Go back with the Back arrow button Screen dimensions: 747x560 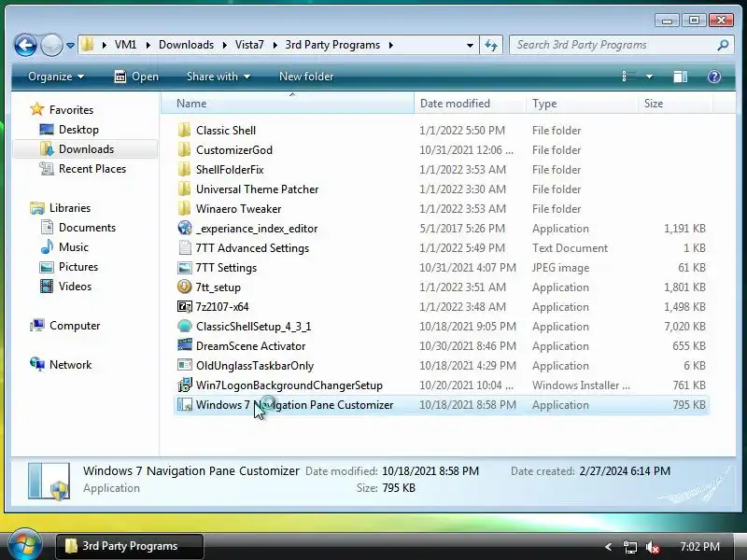point(25,45)
